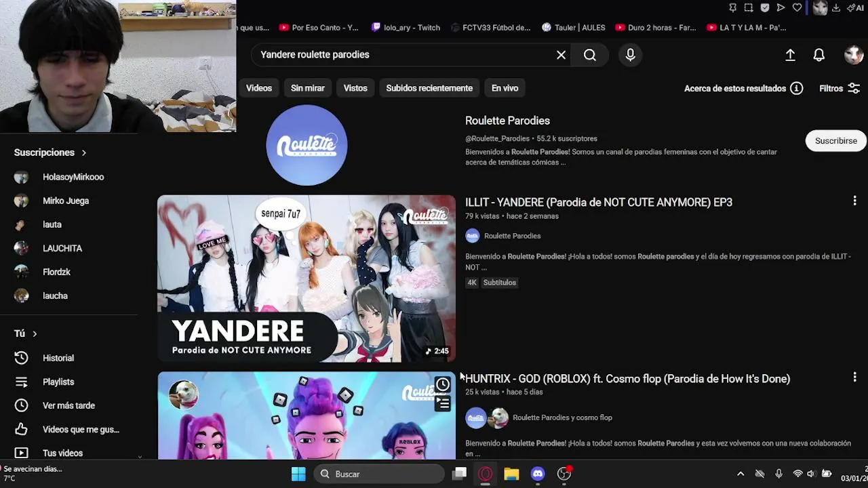Click Roulette Parodies y cosmo flop channel link
868x488 pixels.
[x=562, y=418]
